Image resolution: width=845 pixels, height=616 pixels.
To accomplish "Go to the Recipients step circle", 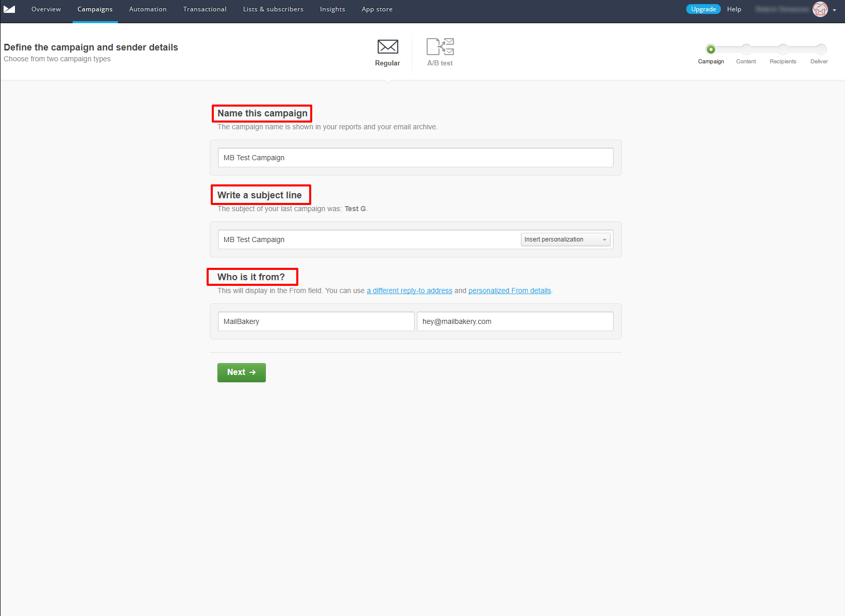I will 783,49.
